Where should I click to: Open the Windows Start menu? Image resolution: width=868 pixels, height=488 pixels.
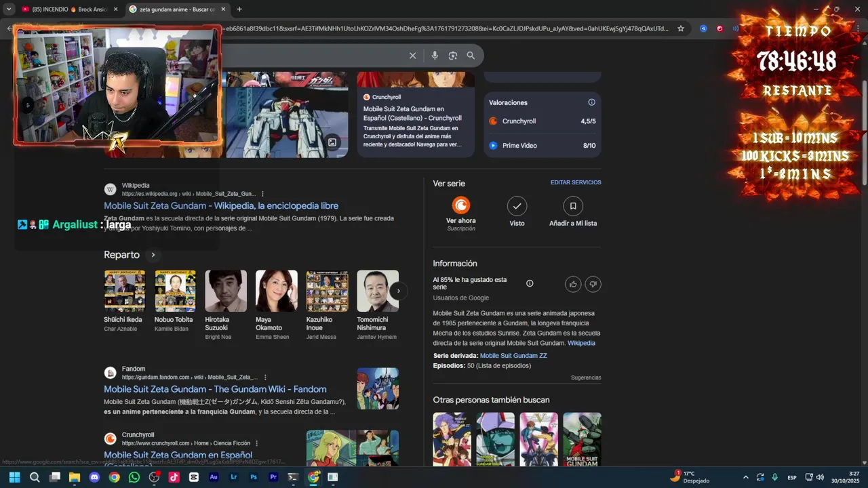click(x=14, y=477)
